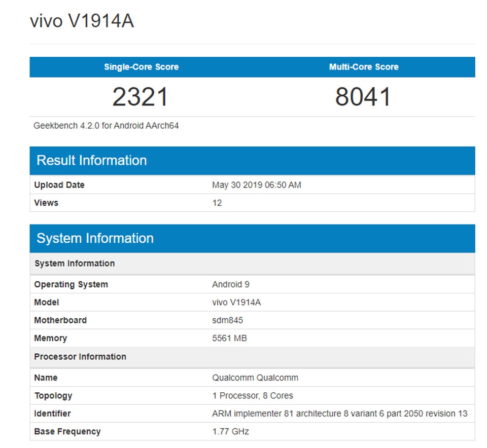Click the Name label

pos(46,378)
